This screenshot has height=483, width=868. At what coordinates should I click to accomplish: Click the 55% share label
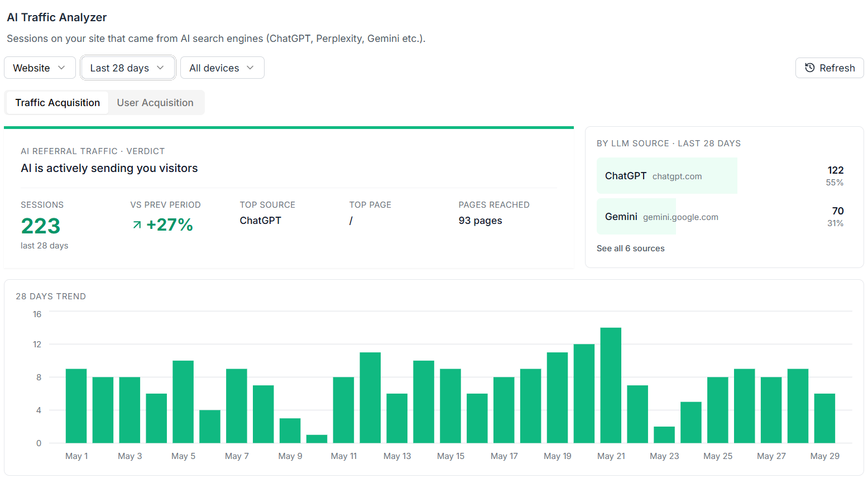[835, 183]
